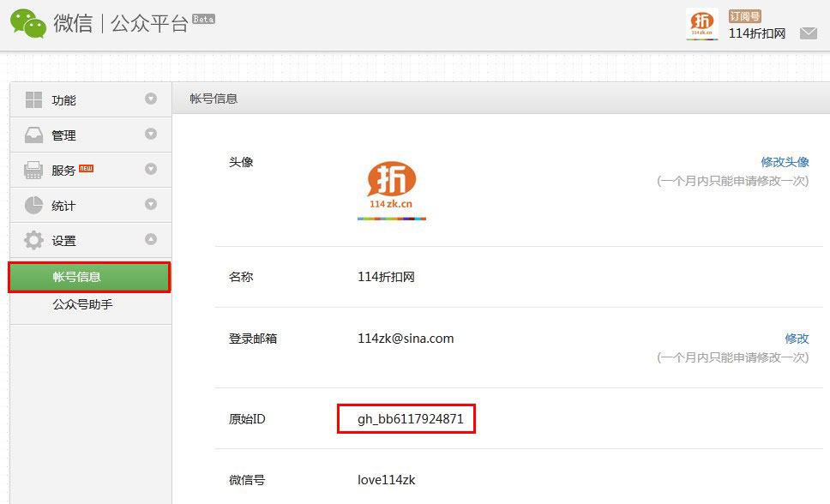The width and height of the screenshot is (830, 504).
Task: Click the avatar change limit note
Action: pos(733,181)
